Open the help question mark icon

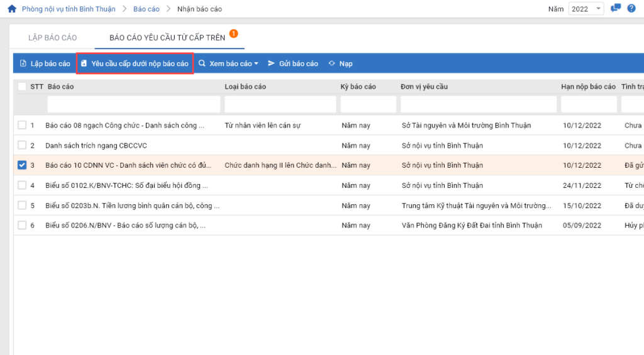click(631, 9)
